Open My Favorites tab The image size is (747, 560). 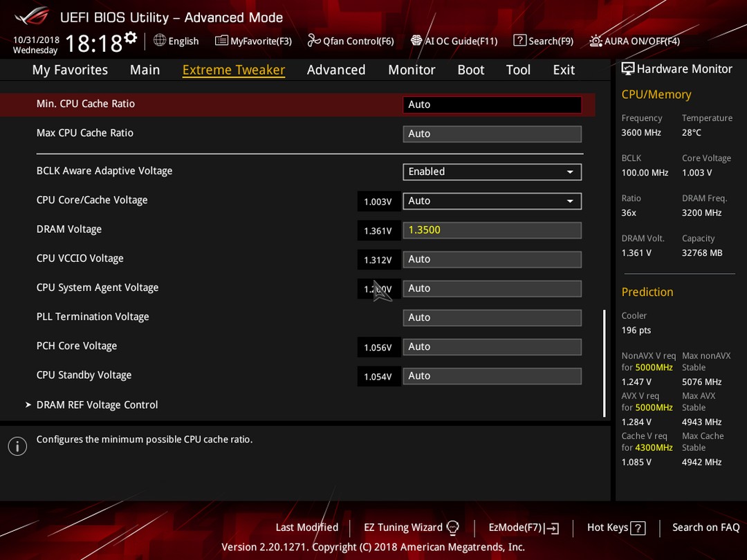pyautogui.click(x=70, y=70)
